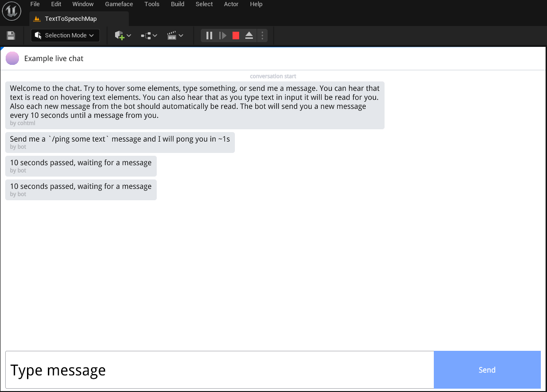Open the Help menu
Image resolution: width=547 pixels, height=392 pixels.
tap(256, 4)
